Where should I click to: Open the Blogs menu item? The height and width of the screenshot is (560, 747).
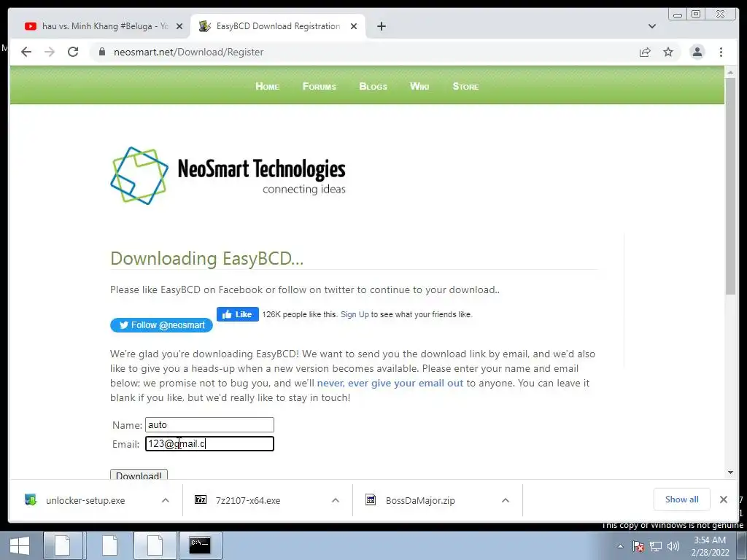point(373,86)
